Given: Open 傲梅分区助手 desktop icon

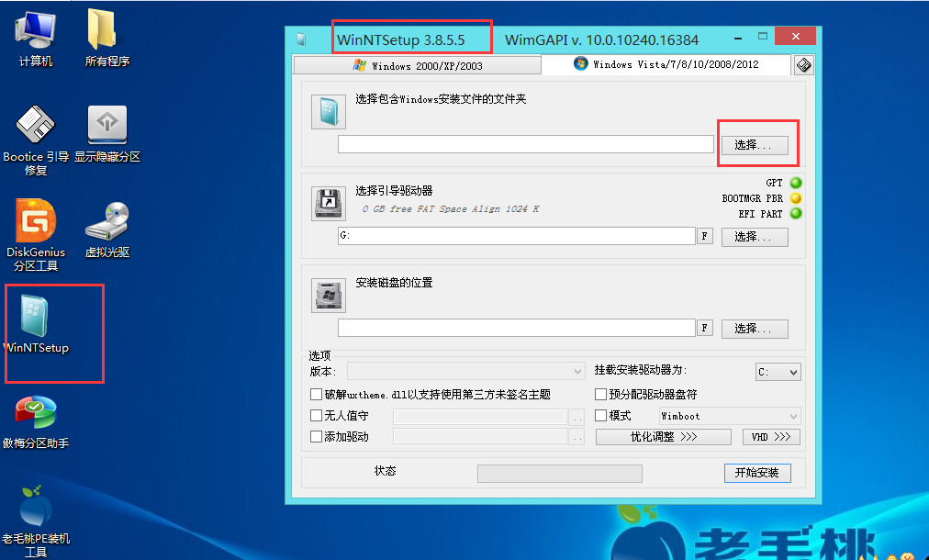Looking at the screenshot, I should [36, 422].
